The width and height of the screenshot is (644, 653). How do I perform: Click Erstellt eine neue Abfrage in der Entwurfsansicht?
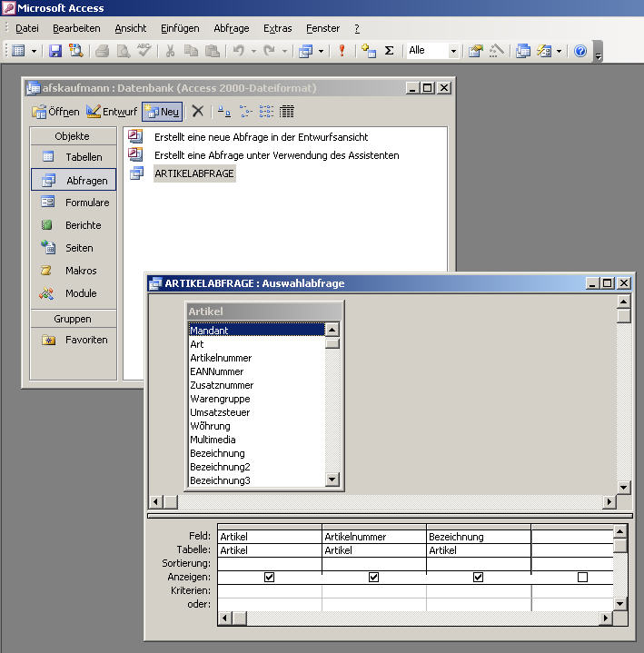coord(262,137)
